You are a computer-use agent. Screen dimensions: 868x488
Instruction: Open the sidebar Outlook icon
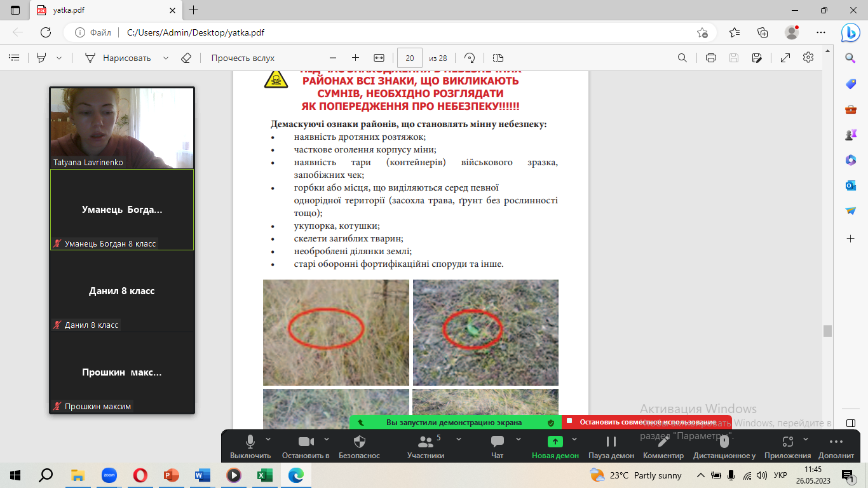(x=851, y=186)
